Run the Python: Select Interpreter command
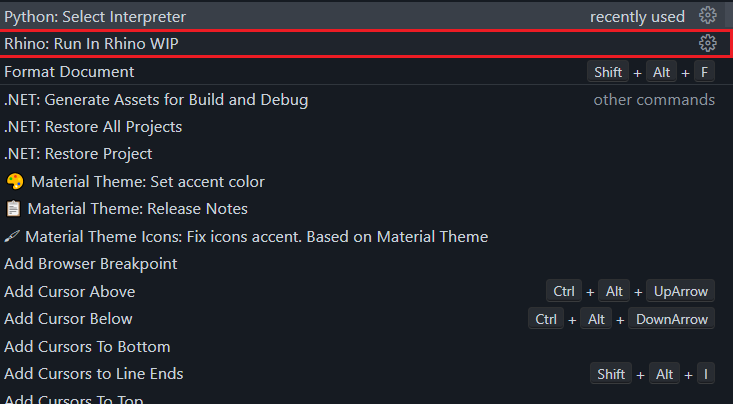 [x=95, y=17]
